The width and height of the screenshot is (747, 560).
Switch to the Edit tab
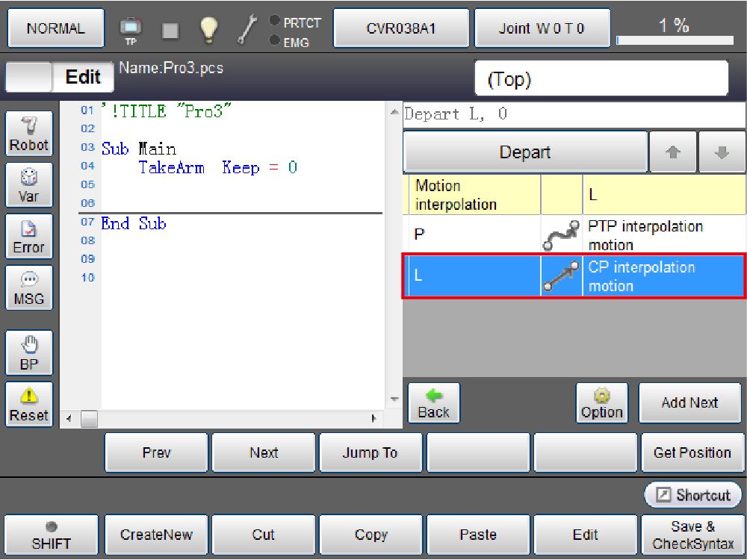point(83,78)
